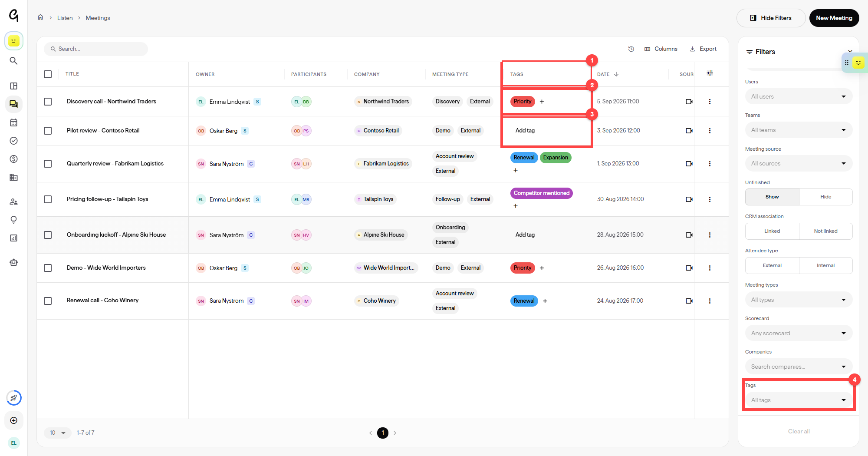The height and width of the screenshot is (456, 868).
Task: Check the Discovery call - Northwind Traders row
Action: [x=48, y=102]
